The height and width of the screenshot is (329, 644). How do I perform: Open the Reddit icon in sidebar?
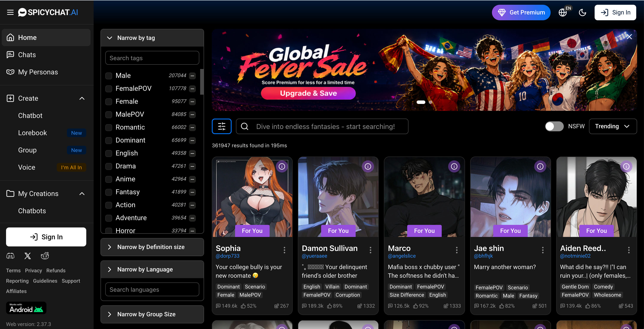45,256
